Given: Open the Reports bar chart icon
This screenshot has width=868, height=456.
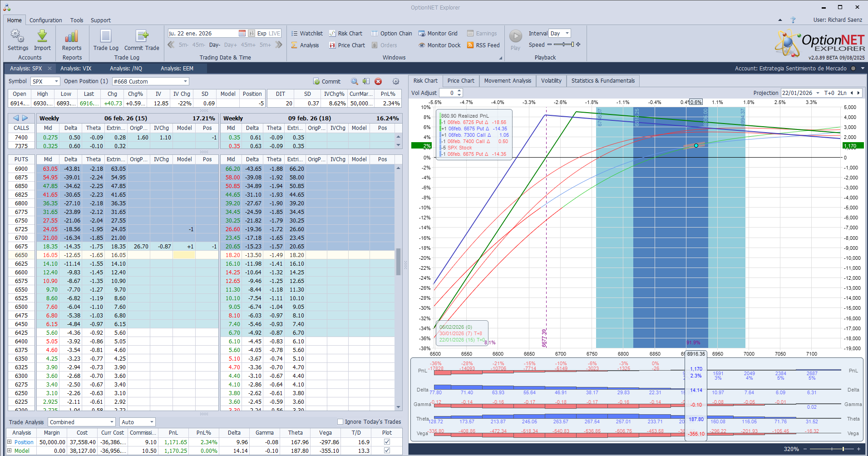Looking at the screenshot, I should click(x=72, y=36).
